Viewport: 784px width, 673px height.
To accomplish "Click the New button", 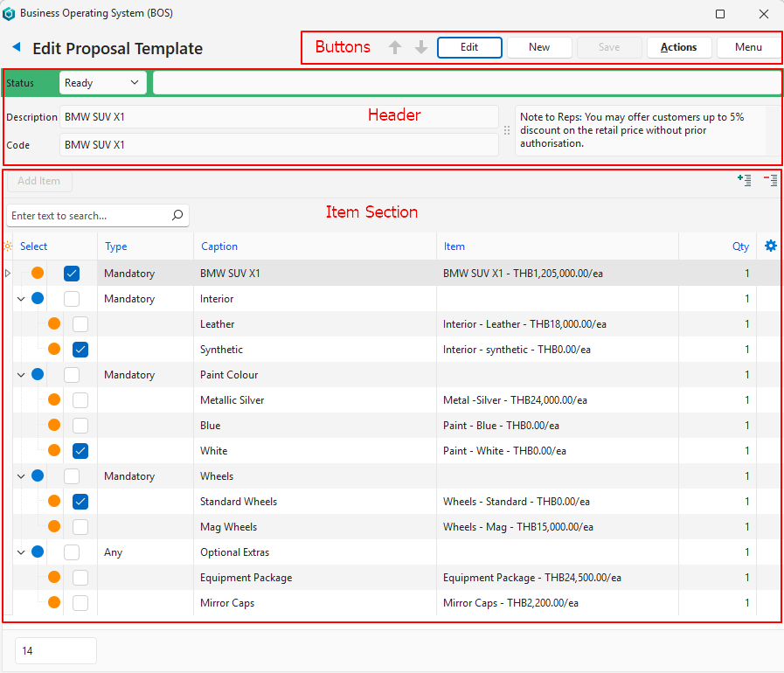I will (x=539, y=47).
